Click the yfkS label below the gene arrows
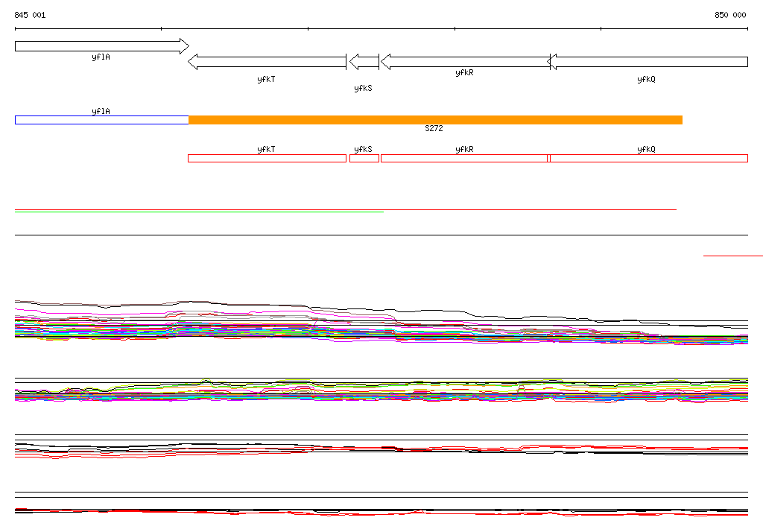The height and width of the screenshot is (532, 763). pyautogui.click(x=363, y=88)
